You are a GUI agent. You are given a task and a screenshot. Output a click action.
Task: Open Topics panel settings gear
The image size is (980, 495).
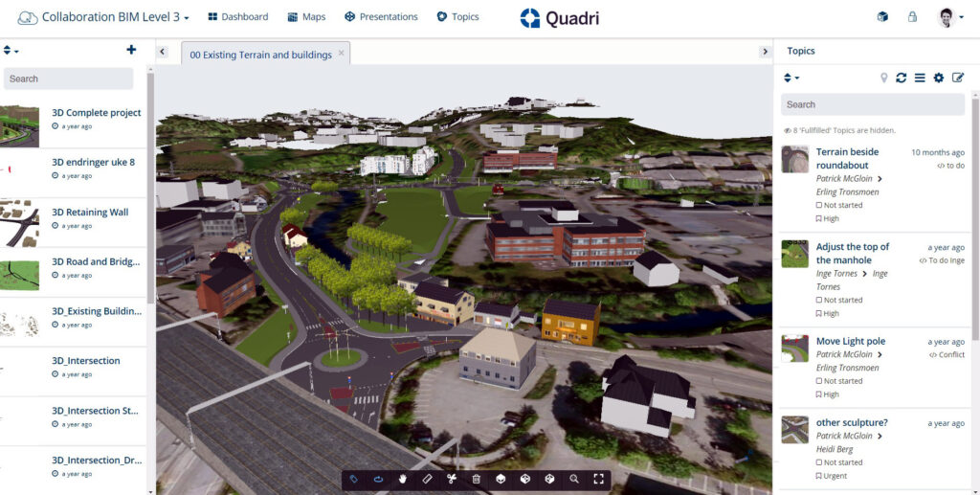pyautogui.click(x=938, y=78)
